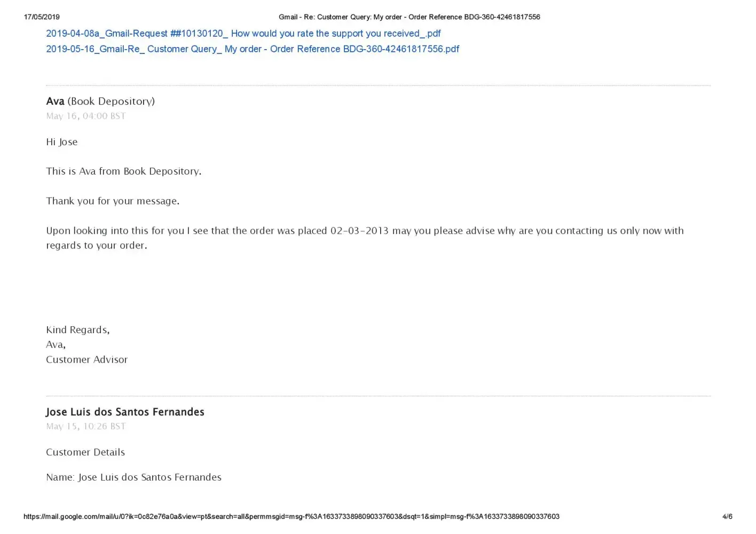Image resolution: width=756 pixels, height=534 pixels.
Task: Click the "Thank you for your message" line
Action: (113, 201)
